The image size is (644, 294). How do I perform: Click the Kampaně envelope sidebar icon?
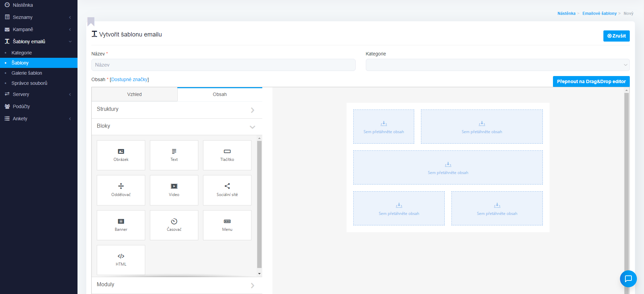coord(7,29)
